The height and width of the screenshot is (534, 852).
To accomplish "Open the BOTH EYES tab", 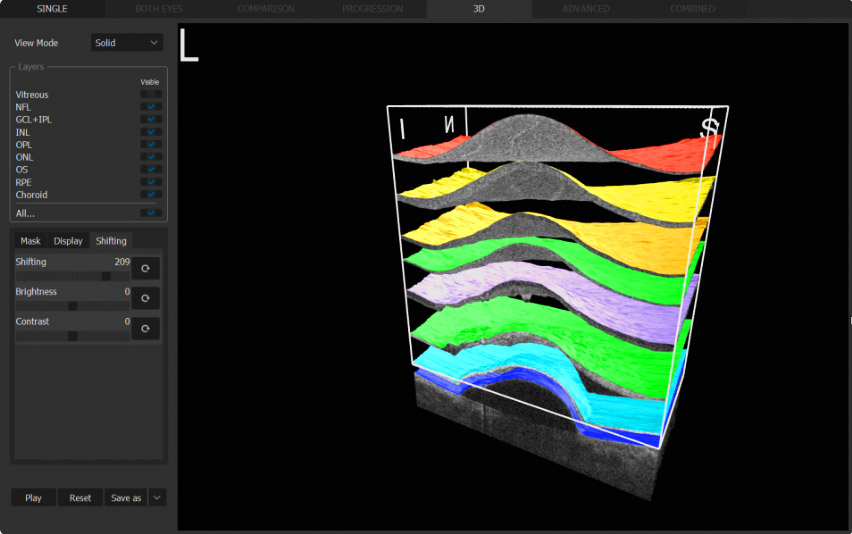I will (x=159, y=9).
